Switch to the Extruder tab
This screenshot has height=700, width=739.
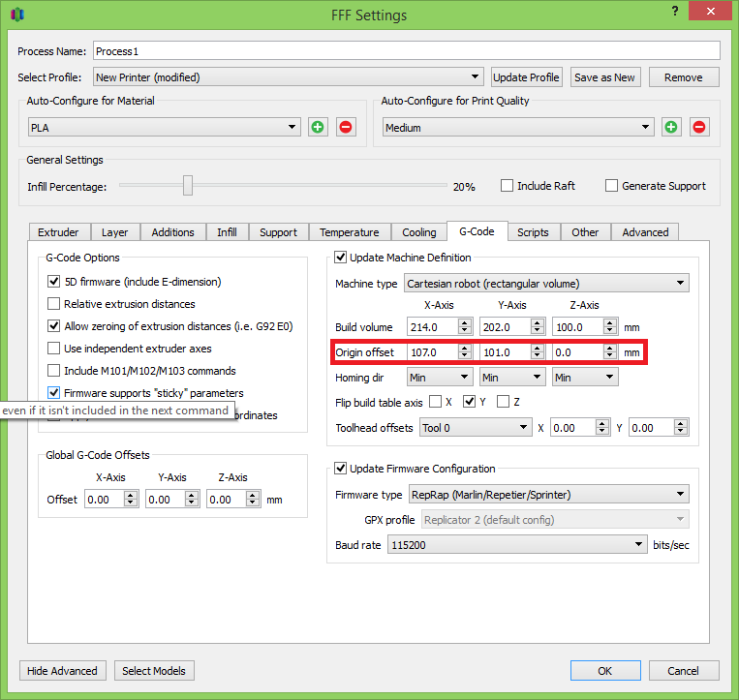(x=58, y=232)
